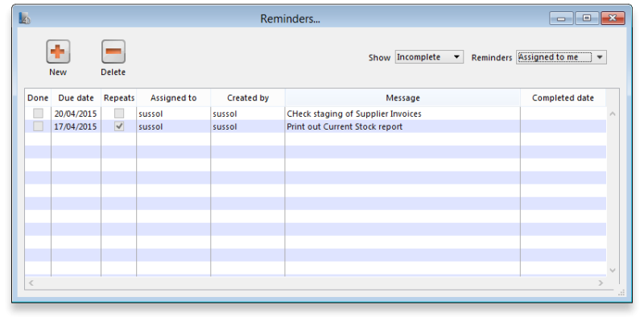Click the app icon in title bar
Screen dimensions: 644x322
25,18
